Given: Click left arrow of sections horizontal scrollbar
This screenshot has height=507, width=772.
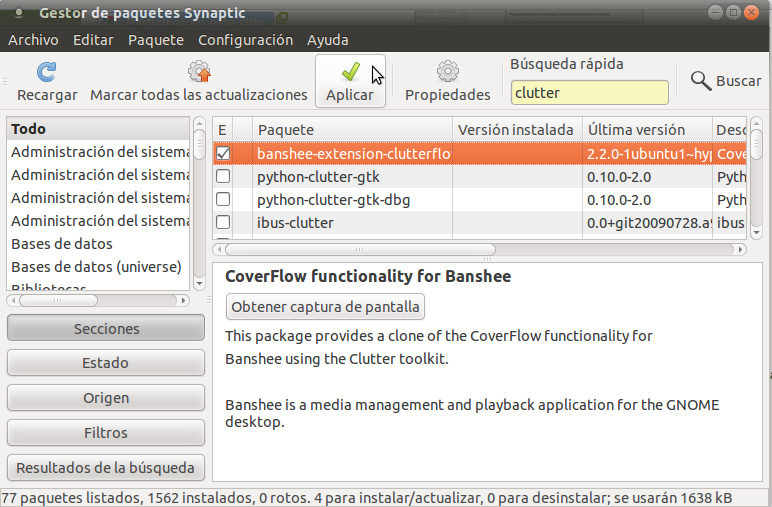Looking at the screenshot, I should coord(13,300).
